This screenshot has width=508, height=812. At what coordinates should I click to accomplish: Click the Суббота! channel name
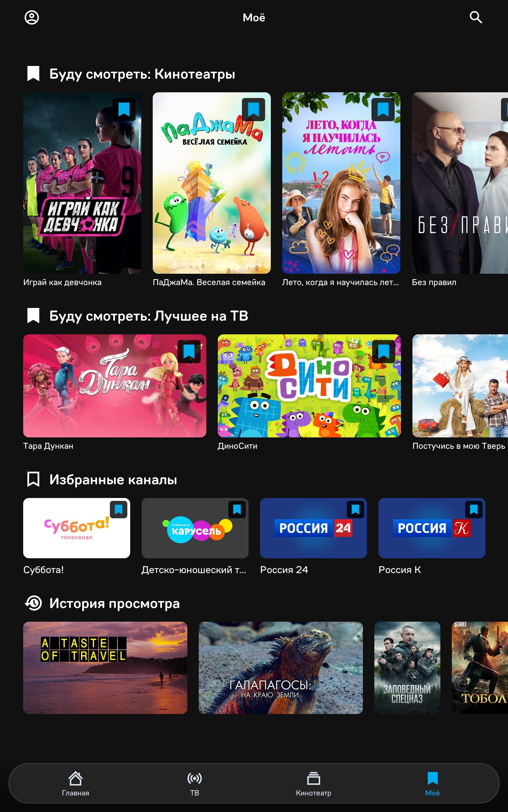(x=43, y=570)
